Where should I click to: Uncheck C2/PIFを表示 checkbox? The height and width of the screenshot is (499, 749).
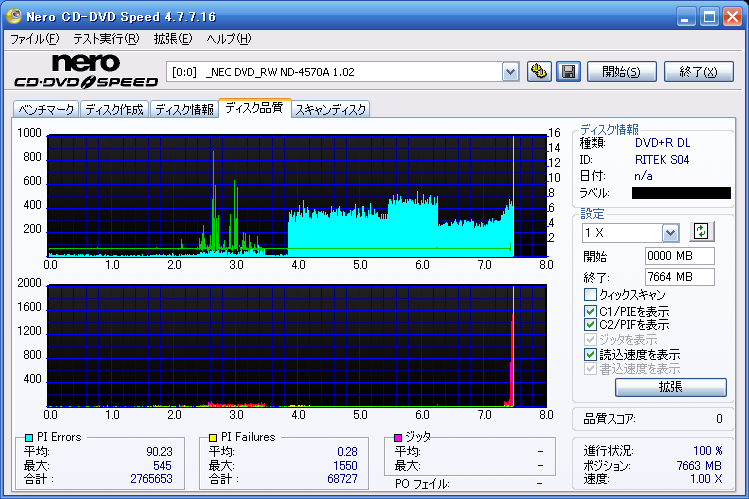pos(590,325)
